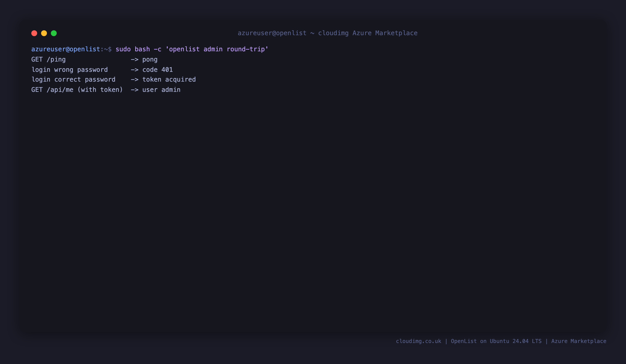Click the footer's trailing 'Azure Marketplace' text

(x=579, y=341)
